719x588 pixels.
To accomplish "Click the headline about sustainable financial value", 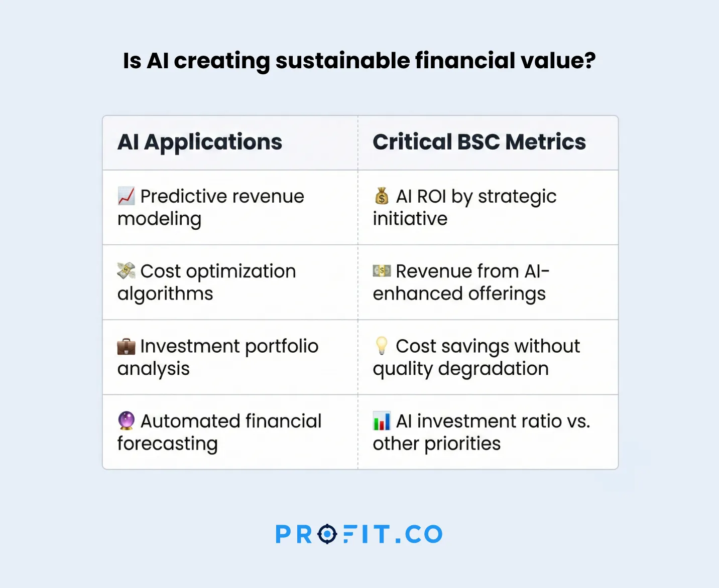I will 359,61.
